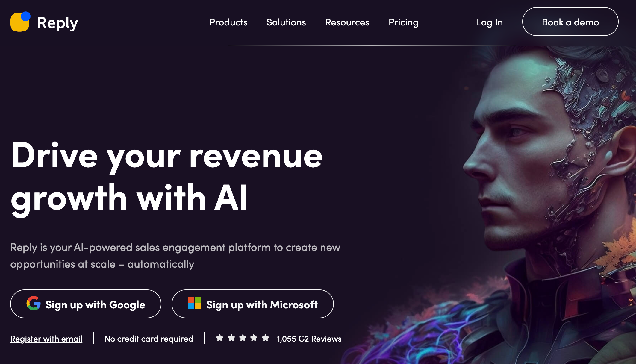Viewport: 636px width, 364px height.
Task: Go to the Pricing page
Action: (404, 22)
